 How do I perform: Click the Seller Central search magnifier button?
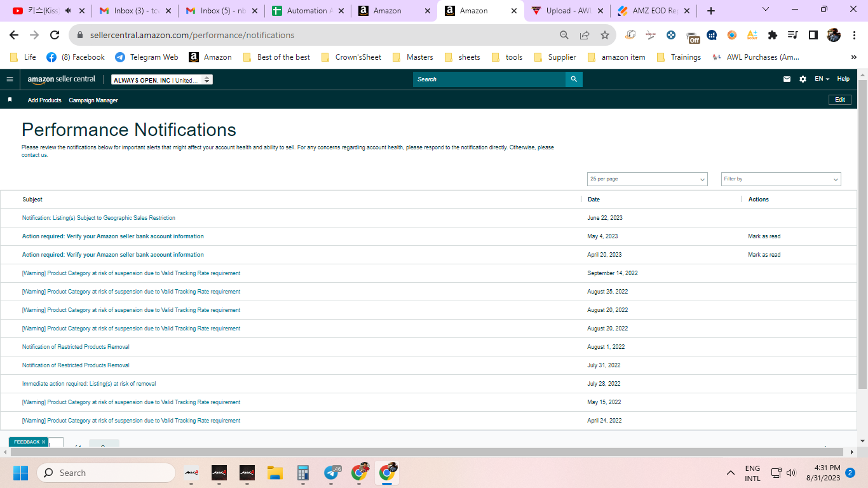point(574,79)
